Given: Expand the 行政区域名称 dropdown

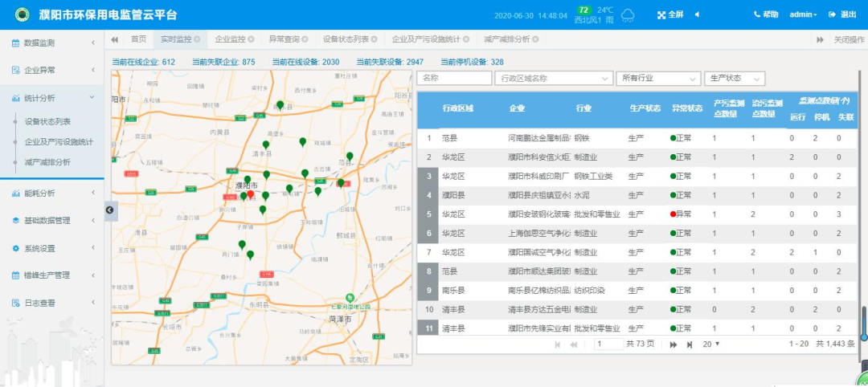Looking at the screenshot, I should click(x=554, y=79).
